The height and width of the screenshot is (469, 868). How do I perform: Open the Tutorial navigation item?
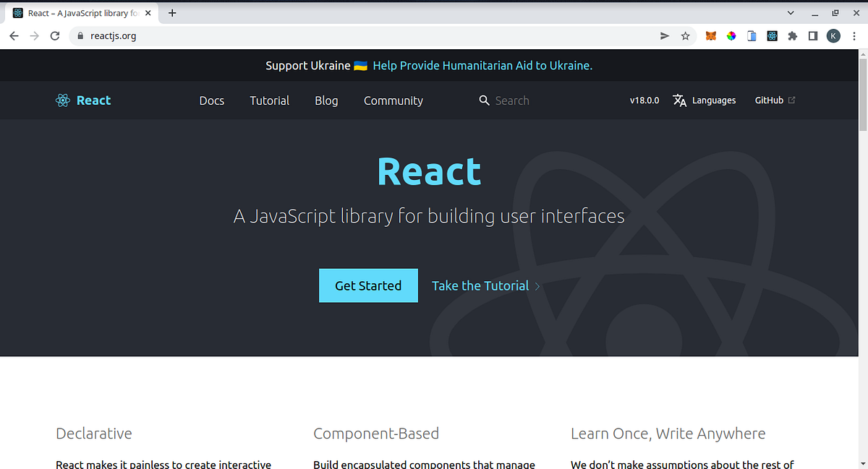(x=270, y=100)
